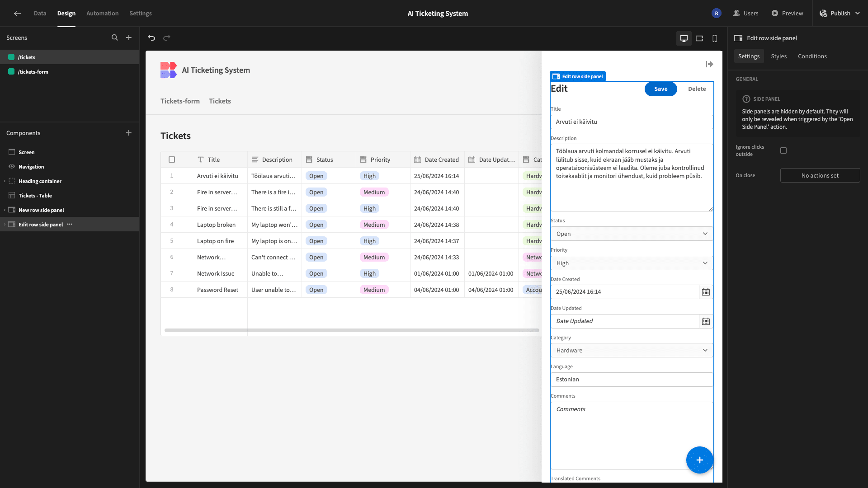Click the Delete button
868x488 pixels.
[697, 89]
